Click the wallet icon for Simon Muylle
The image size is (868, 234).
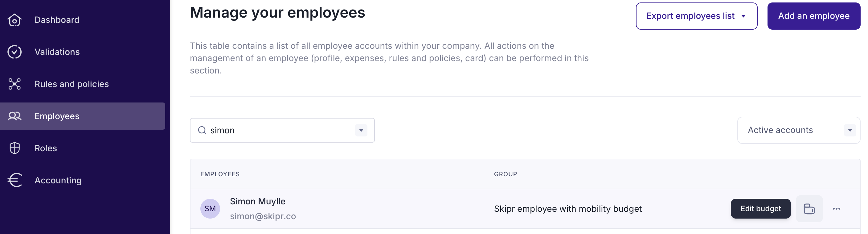tap(809, 209)
